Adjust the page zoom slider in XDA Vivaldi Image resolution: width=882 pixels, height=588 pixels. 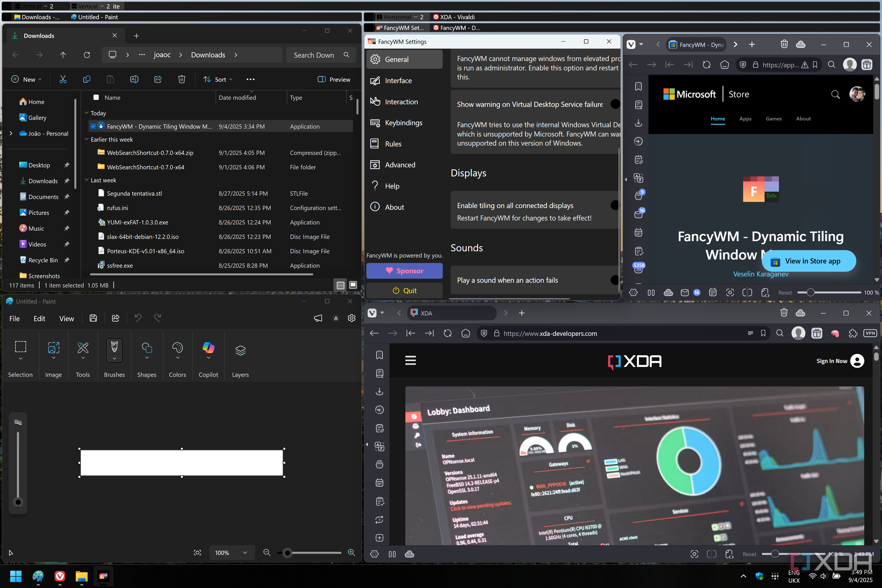793,554
